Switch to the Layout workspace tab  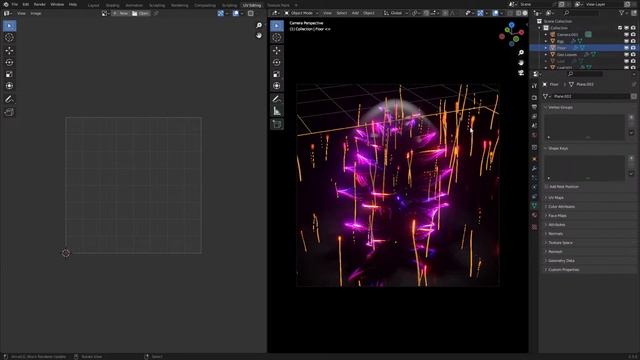click(x=93, y=5)
